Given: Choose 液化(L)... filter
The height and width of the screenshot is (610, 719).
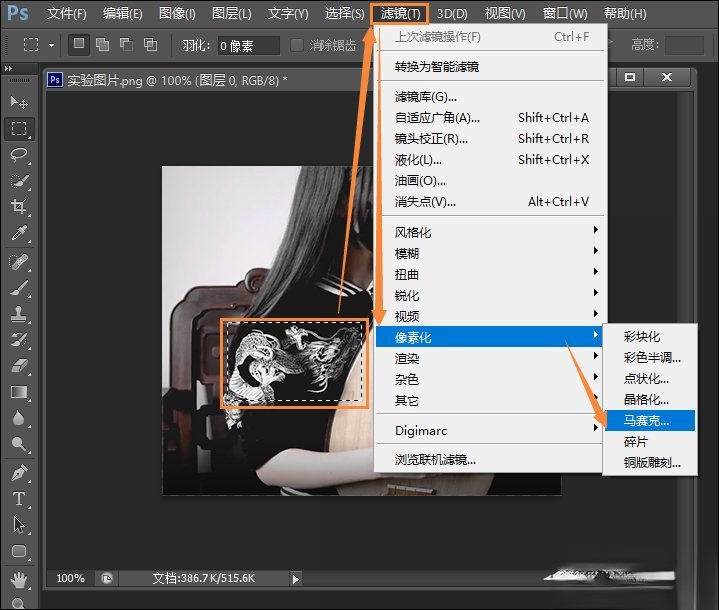Looking at the screenshot, I should click(490, 160).
